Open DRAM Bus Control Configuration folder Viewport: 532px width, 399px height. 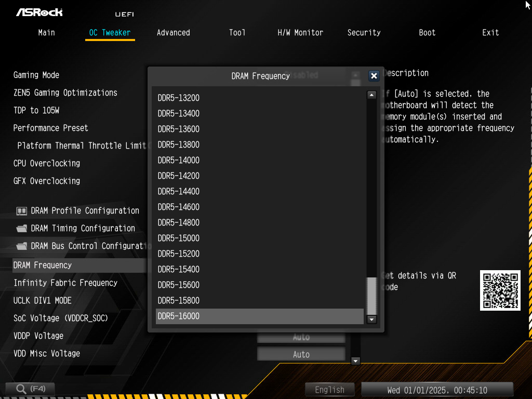(22, 246)
